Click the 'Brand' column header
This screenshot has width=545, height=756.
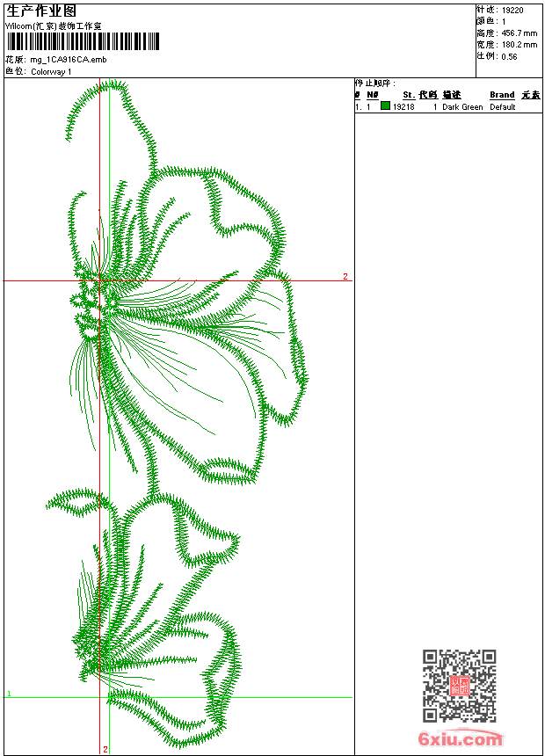502,95
